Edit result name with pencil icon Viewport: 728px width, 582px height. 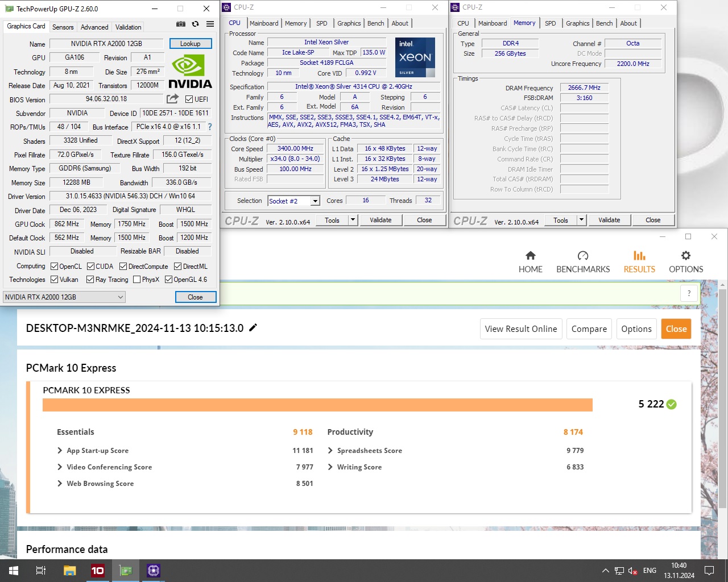point(253,327)
